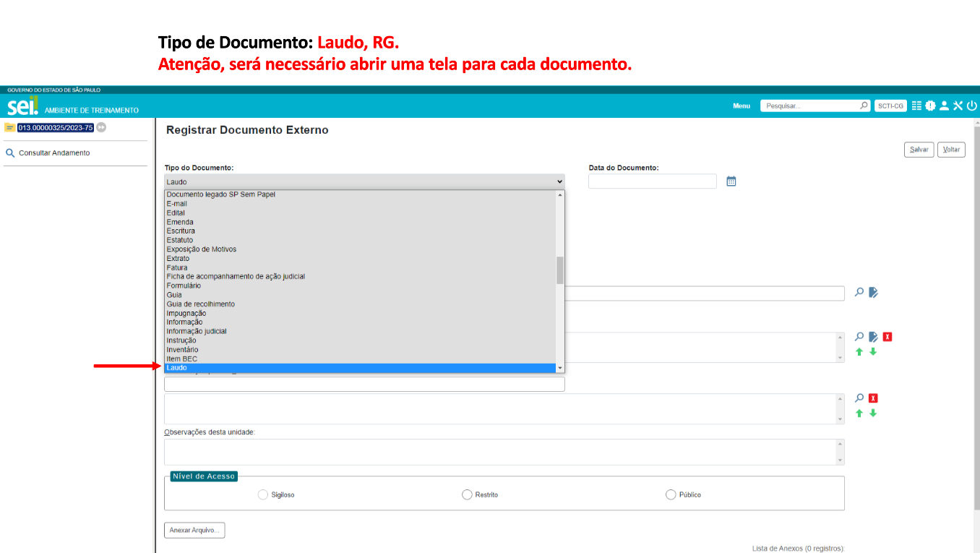Choose 'Inventário' option in the list
Screen dimensions: 980x553
360,350
